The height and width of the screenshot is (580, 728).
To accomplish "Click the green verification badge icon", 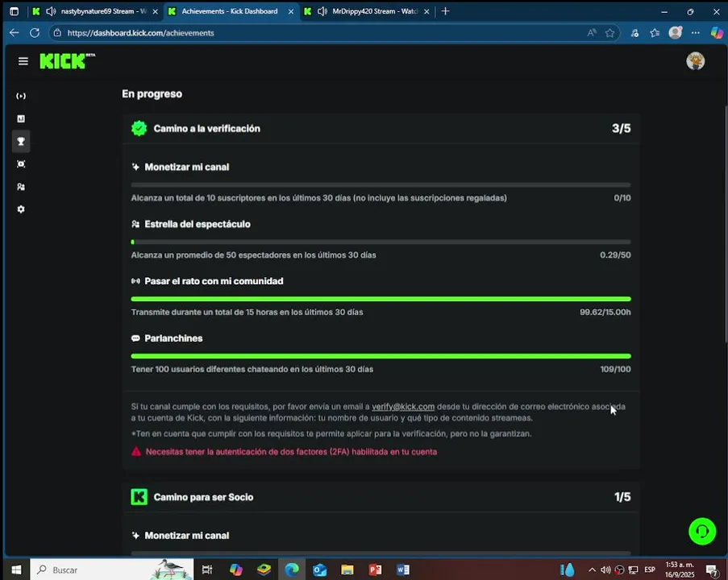I will 139,129.
